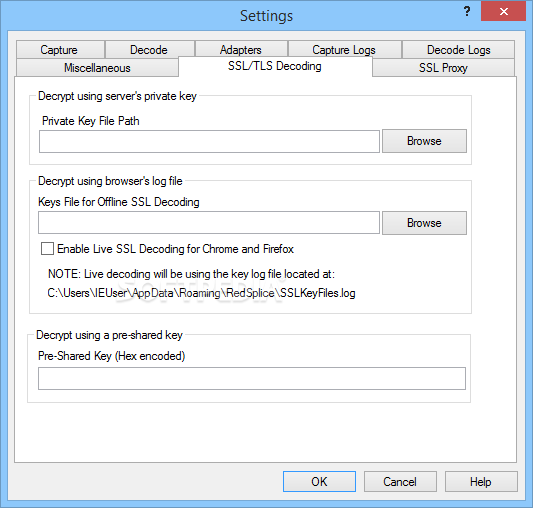Image resolution: width=533 pixels, height=508 pixels.
Task: Click the 'Decrypt using browser's log file' label
Action: (110, 181)
